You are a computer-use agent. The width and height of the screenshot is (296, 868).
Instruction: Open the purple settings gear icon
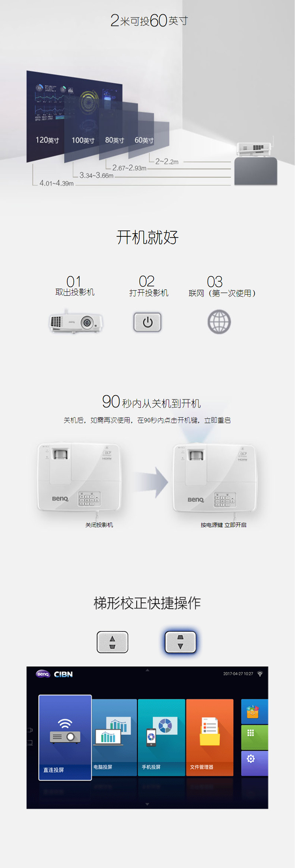point(254,763)
